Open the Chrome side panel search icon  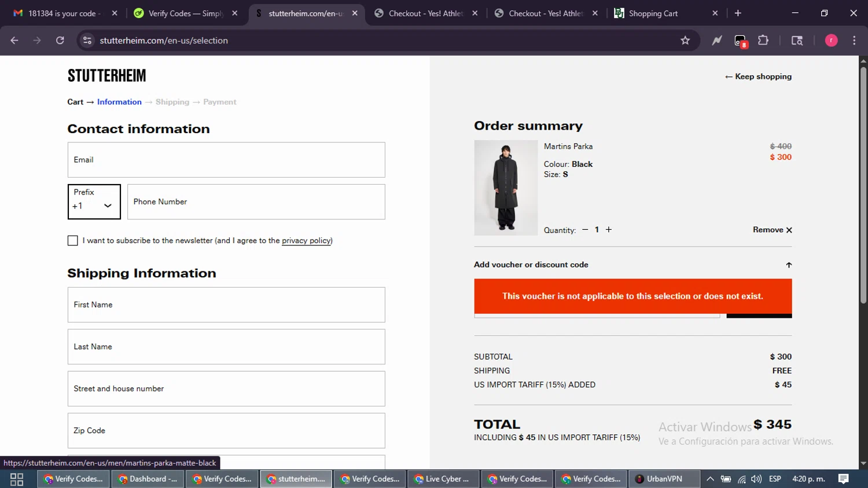[x=797, y=41]
